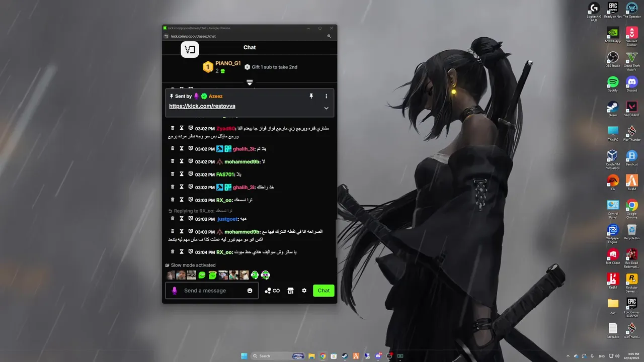Open VALORANT desktop shortcut
644x362 pixels.
pyautogui.click(x=631, y=109)
